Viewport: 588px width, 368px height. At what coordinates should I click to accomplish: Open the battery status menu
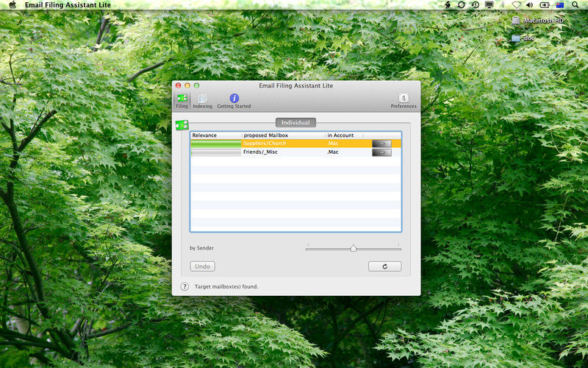pyautogui.click(x=545, y=5)
